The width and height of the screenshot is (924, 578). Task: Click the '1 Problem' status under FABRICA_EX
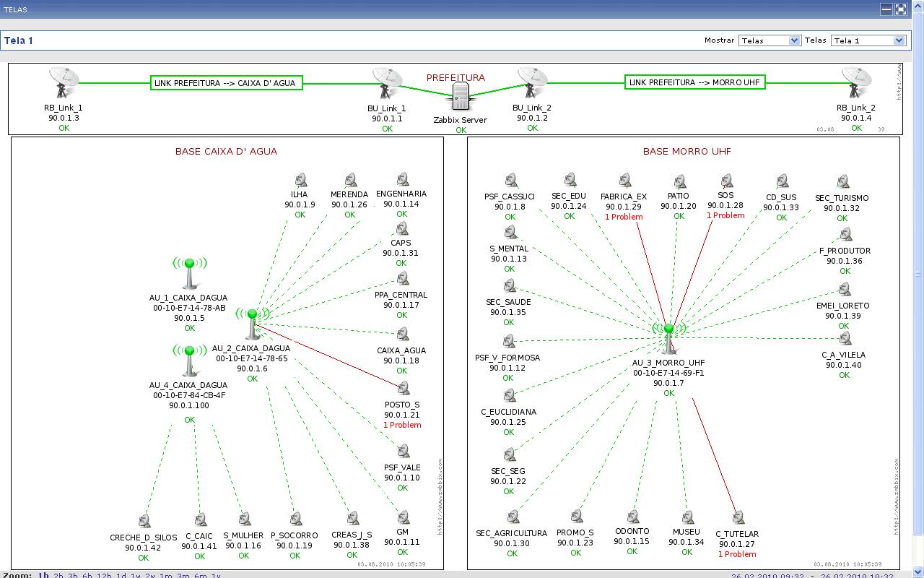pyautogui.click(x=624, y=217)
